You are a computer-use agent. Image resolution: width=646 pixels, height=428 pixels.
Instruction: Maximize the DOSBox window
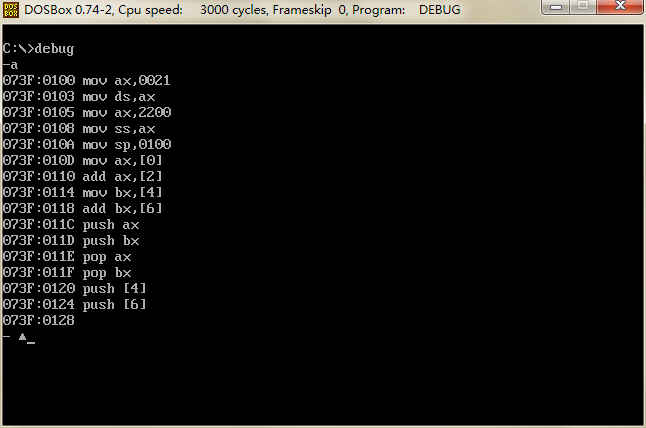point(583,7)
